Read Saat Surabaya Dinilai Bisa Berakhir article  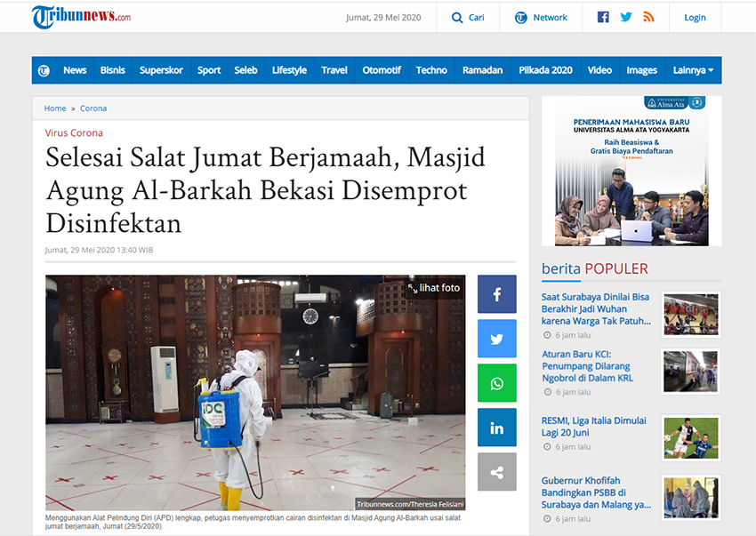coord(596,309)
